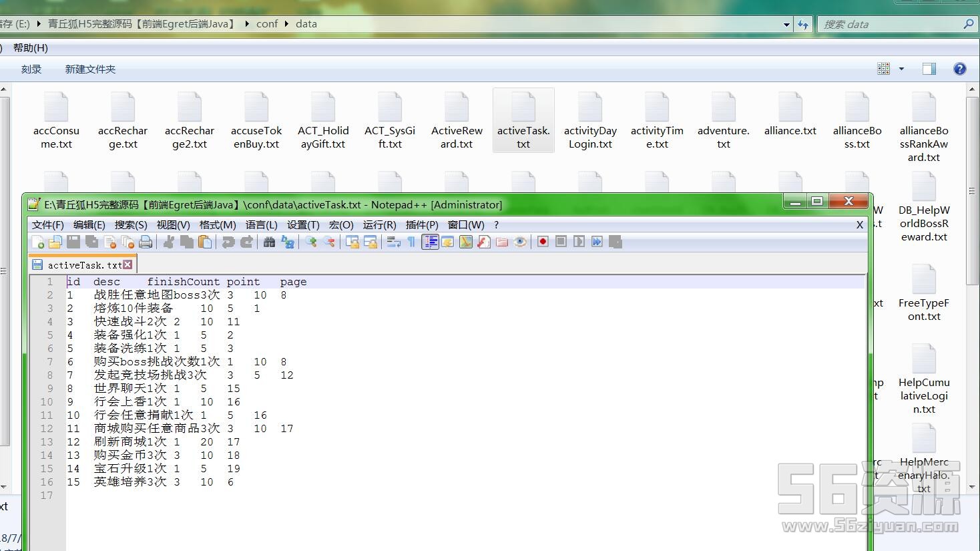Expand the address bar history dropdown
This screenshot has height=551, width=980.
point(786,25)
